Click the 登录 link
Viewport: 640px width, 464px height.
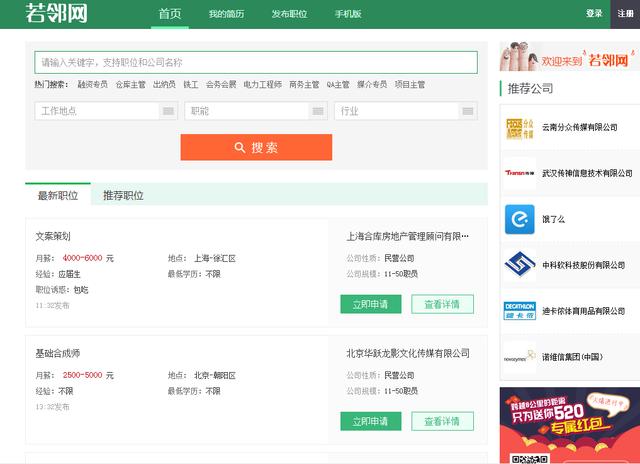594,13
